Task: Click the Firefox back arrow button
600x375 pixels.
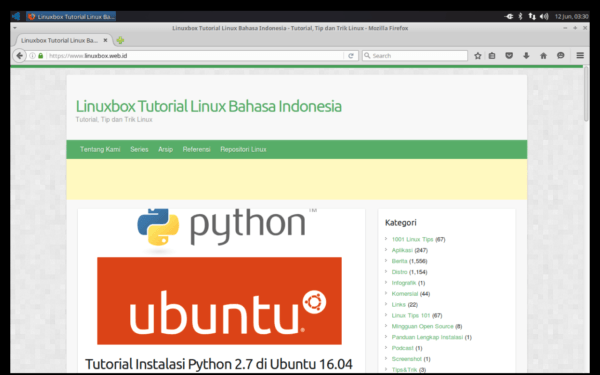Action: tap(19, 56)
